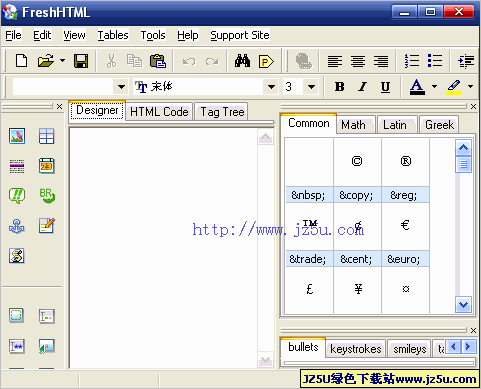Insert date with calendar icon

(x=46, y=166)
